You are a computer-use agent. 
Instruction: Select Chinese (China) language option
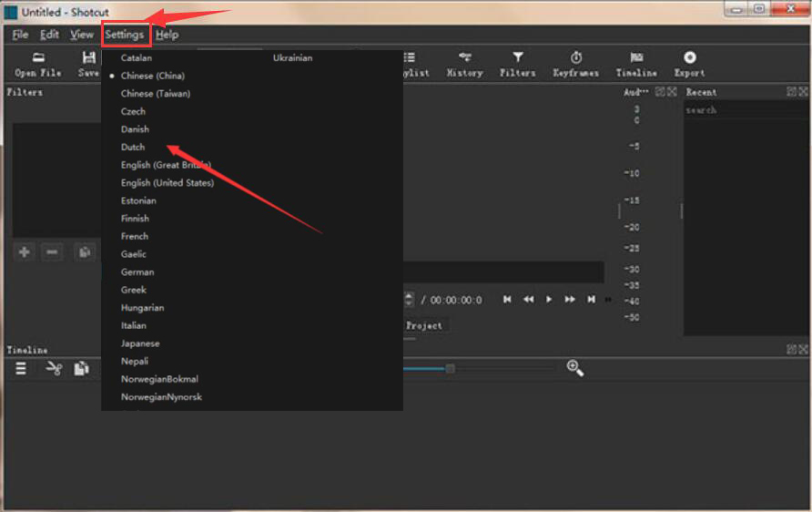click(153, 76)
